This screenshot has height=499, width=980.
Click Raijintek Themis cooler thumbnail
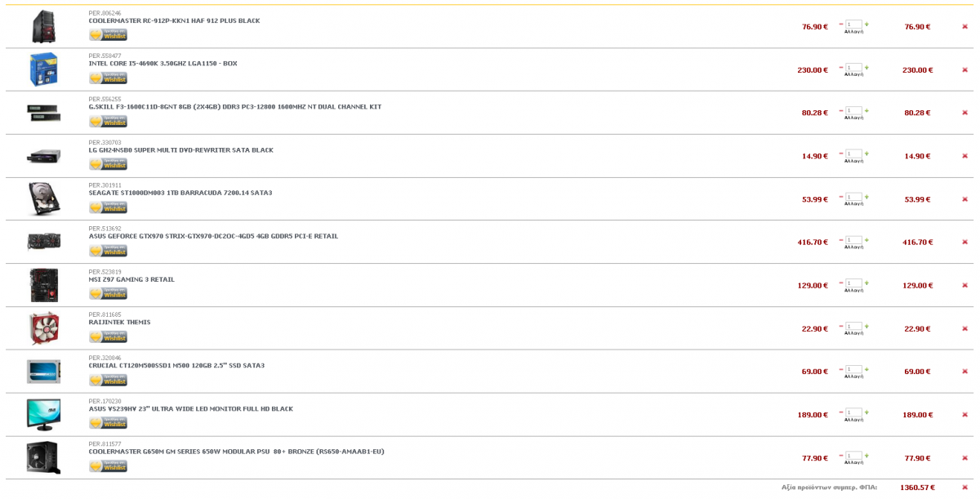(44, 328)
